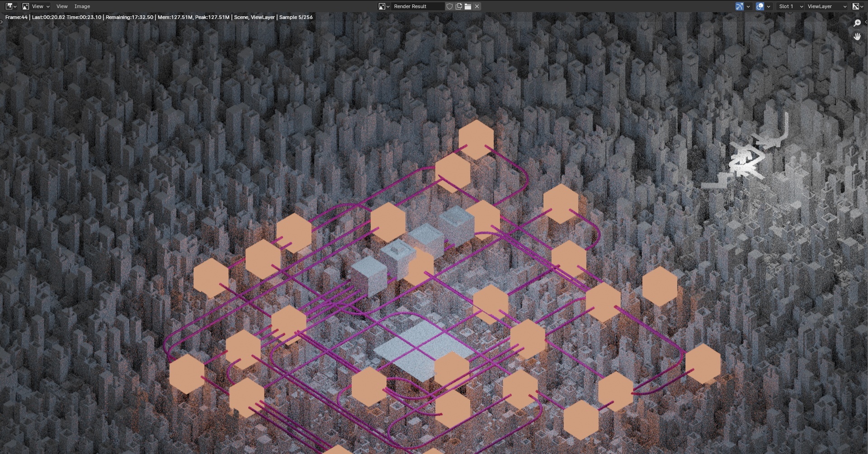868x454 pixels.
Task: Open the Image menu
Action: [82, 6]
